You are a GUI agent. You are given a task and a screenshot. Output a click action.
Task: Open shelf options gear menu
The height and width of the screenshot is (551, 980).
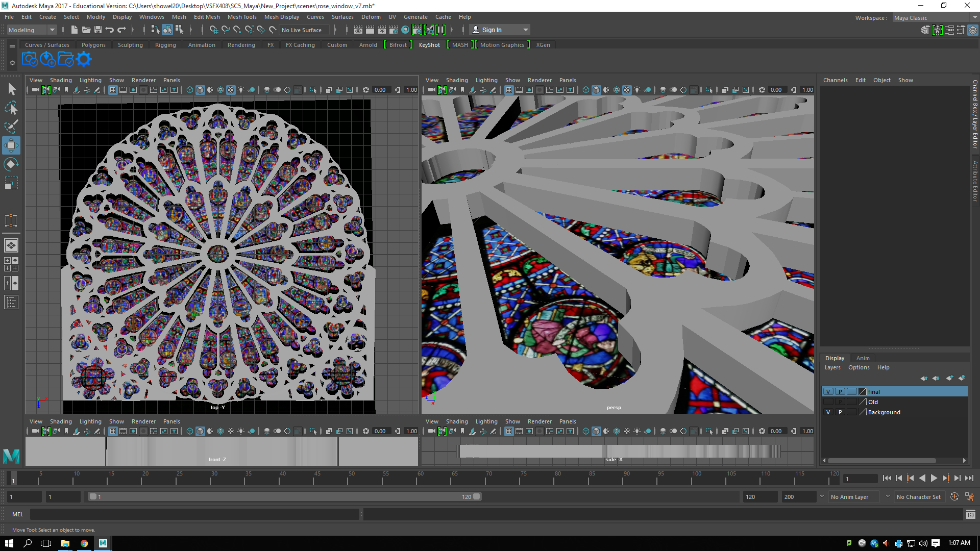coord(12,63)
